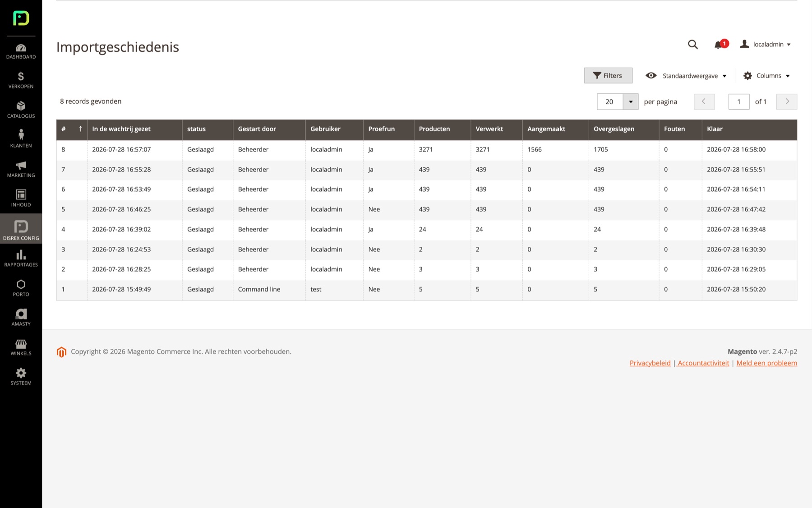Click the 24 Producten value in row 4
Screen dimensions: 812x508
point(422,229)
